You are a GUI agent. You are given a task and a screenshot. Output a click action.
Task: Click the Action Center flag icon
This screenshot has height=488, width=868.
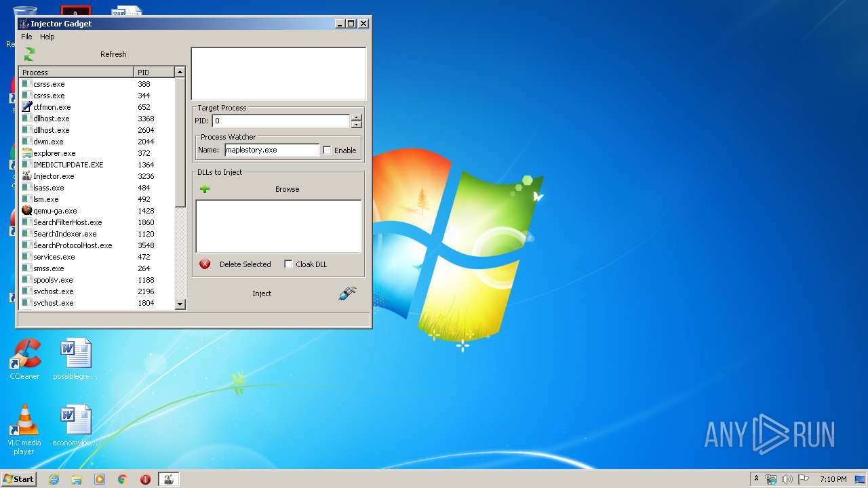point(804,479)
